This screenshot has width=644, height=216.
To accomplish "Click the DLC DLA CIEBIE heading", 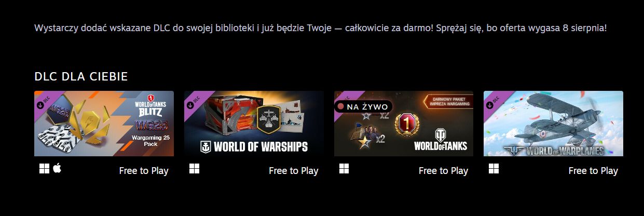I will [81, 77].
